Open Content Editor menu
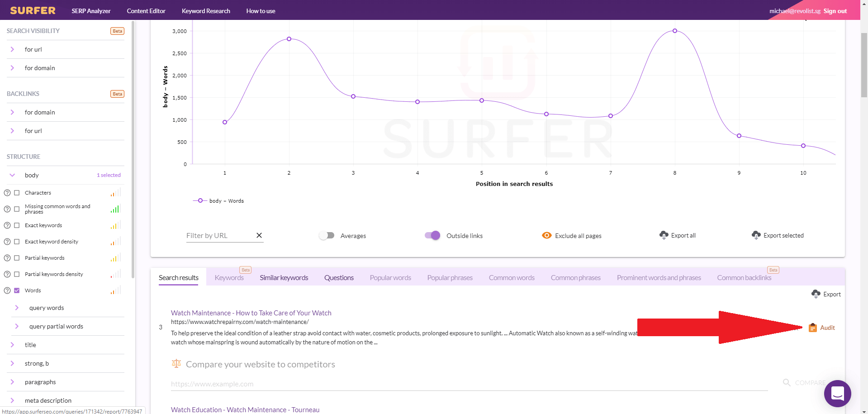This screenshot has height=414, width=868. click(x=146, y=11)
